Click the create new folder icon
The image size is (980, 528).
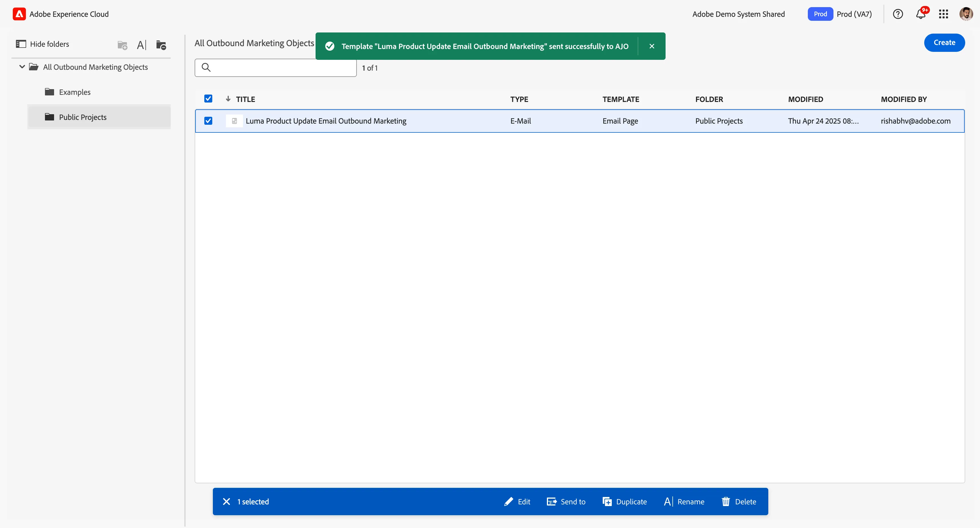point(122,45)
